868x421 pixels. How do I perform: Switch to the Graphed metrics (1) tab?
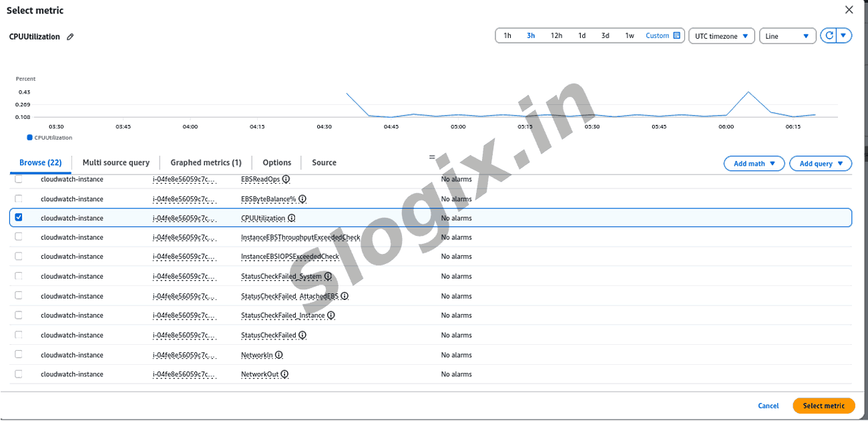[x=206, y=162]
